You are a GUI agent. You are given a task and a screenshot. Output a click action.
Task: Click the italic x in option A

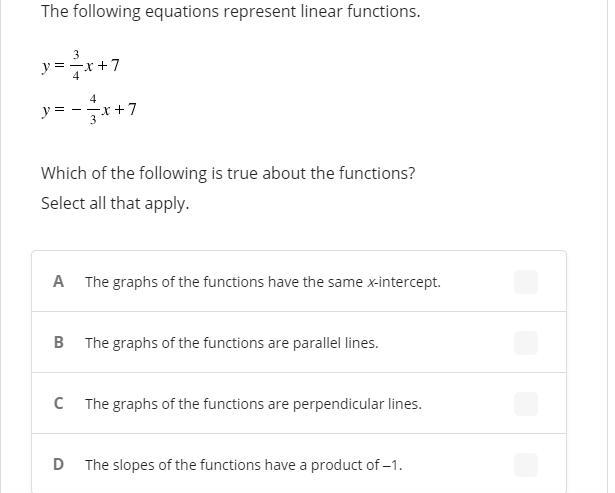[372, 283]
